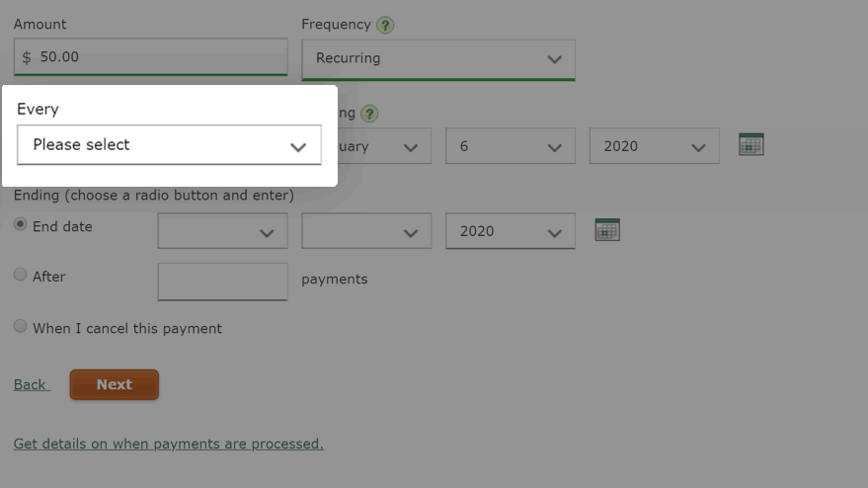Open the start date calendar icon
The width and height of the screenshot is (868, 488).
(751, 144)
